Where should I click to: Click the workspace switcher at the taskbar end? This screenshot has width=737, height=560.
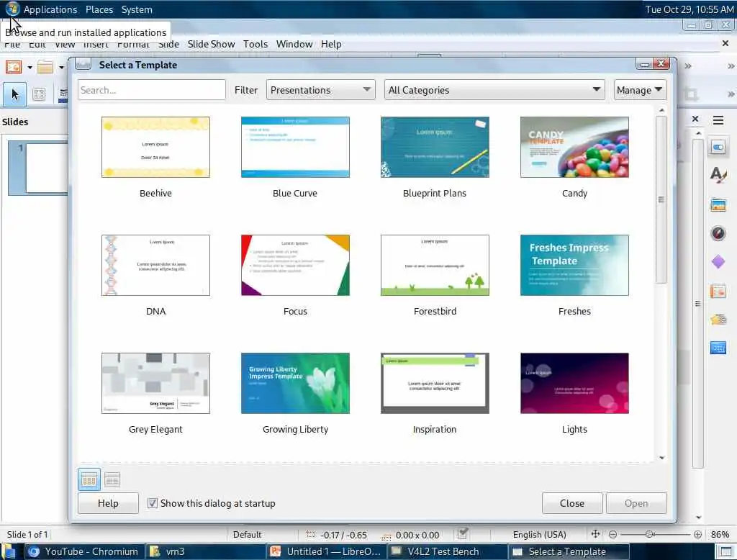tap(725, 551)
